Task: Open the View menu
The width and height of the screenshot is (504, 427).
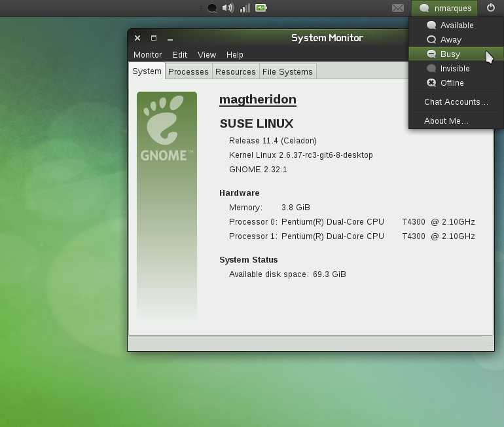Action: click(207, 55)
